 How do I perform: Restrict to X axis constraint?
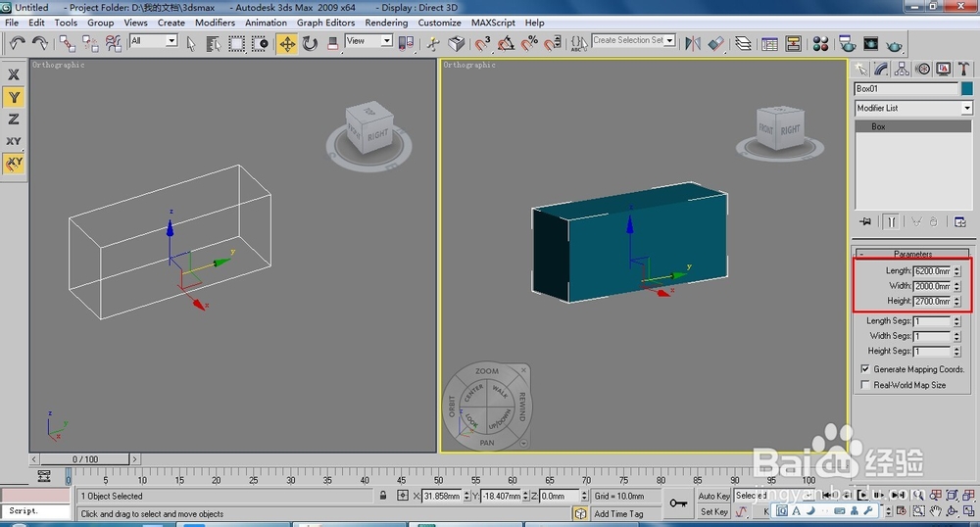14,74
